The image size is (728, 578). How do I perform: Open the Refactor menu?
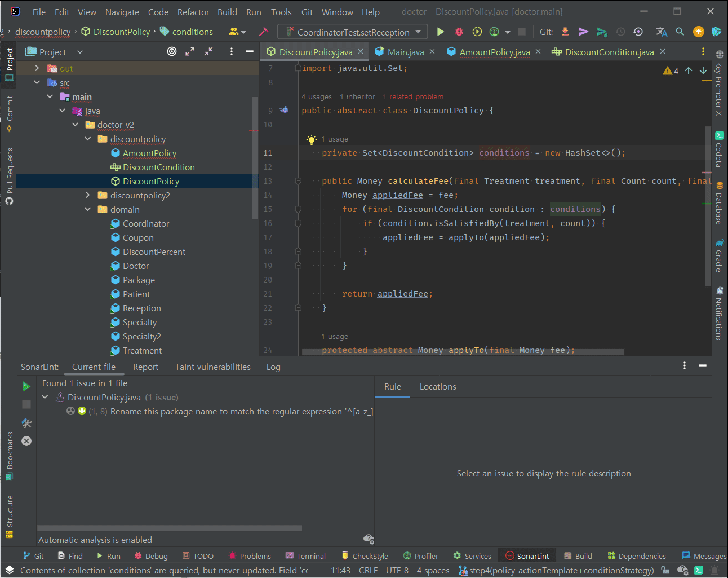pyautogui.click(x=193, y=12)
